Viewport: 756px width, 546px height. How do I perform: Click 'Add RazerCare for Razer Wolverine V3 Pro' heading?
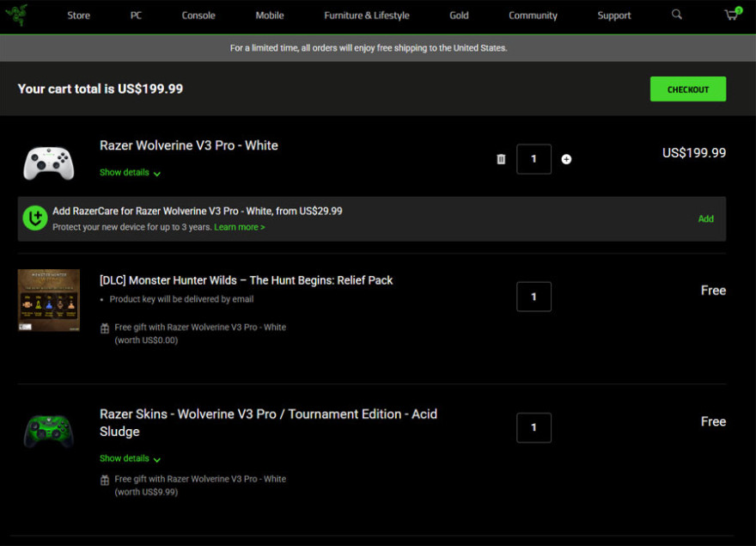point(198,211)
